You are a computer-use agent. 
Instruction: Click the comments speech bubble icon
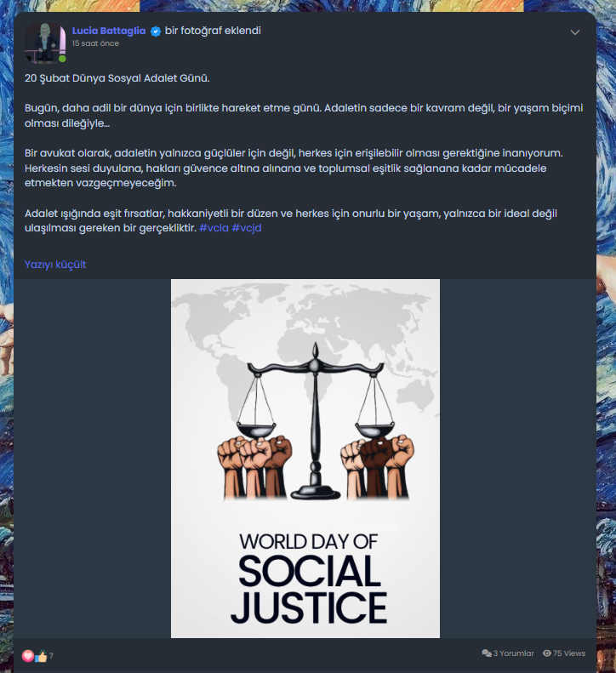tap(487, 653)
